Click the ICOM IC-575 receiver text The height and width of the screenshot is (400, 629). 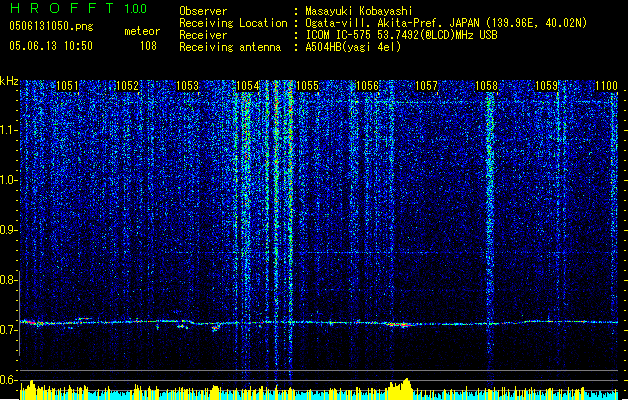tap(401, 35)
